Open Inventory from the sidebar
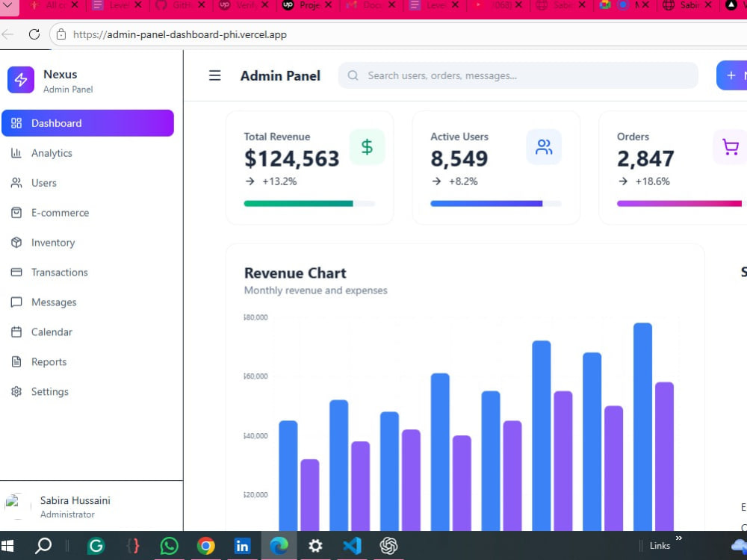Viewport: 747px width, 560px height. (87, 243)
